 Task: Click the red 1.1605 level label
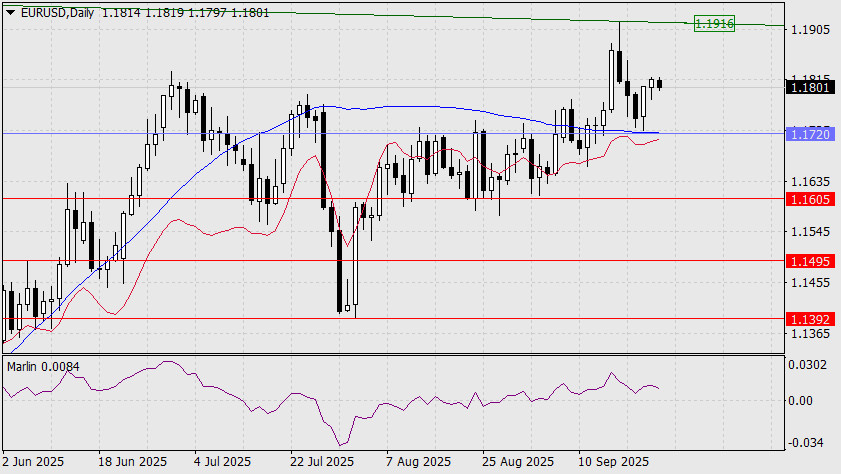coord(809,200)
